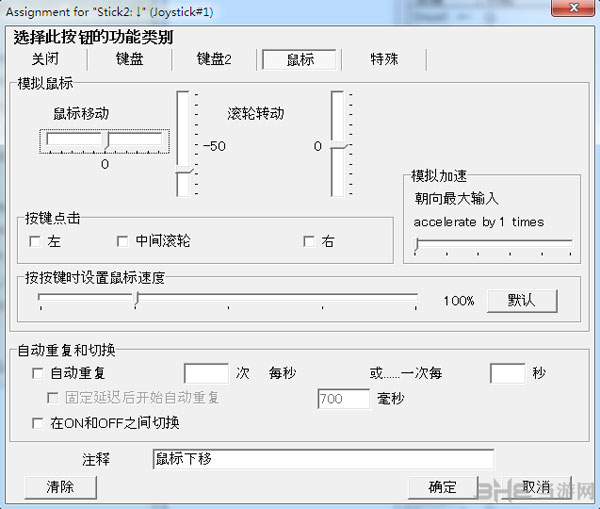Close the Assignment dialog window
This screenshot has height=509, width=600.
(573, 8)
